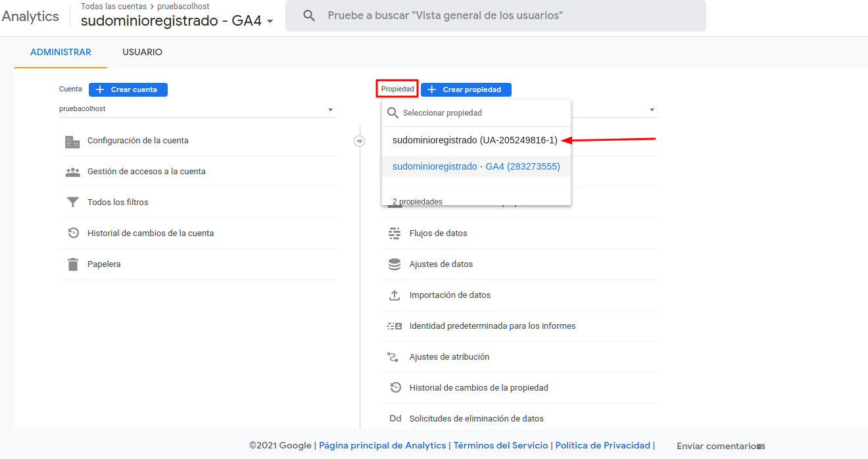The image size is (868, 459).
Task: Select sudominioregistrado - GA4 (283273555) property
Action: [476, 166]
